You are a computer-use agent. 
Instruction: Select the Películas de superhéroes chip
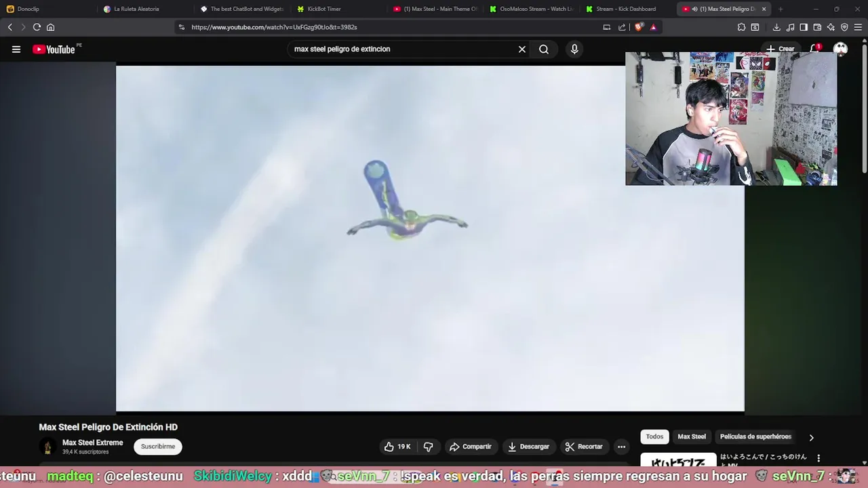coord(755,436)
